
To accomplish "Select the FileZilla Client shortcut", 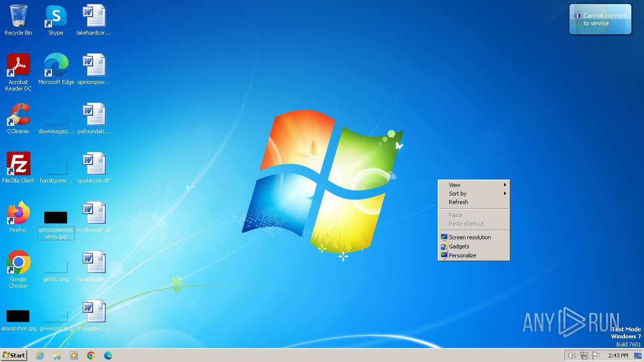I will pyautogui.click(x=18, y=168).
